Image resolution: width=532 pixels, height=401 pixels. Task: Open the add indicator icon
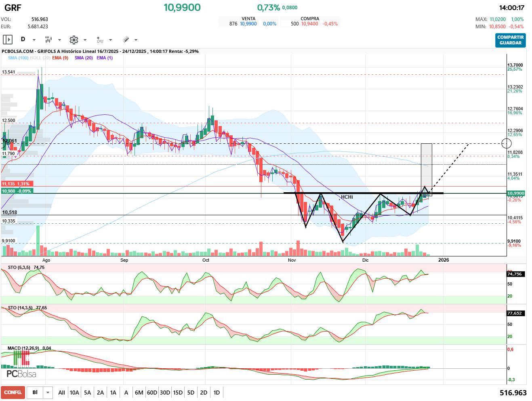click(x=100, y=40)
